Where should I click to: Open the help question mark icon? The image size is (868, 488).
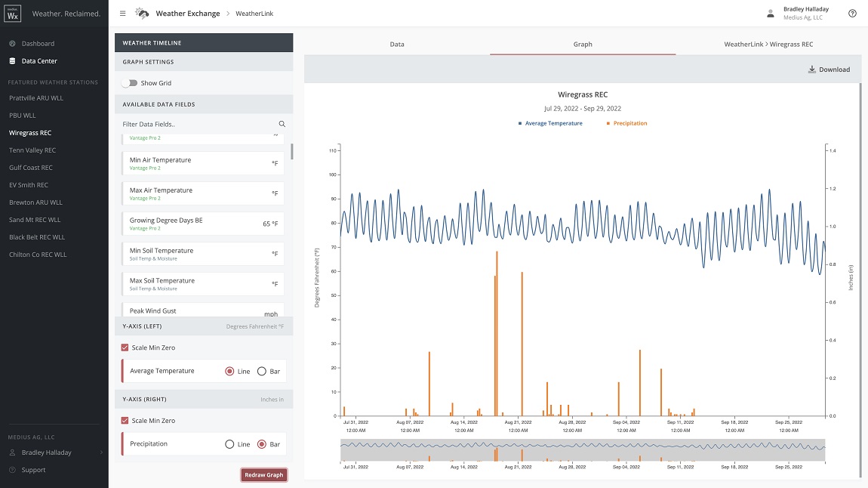click(x=852, y=13)
